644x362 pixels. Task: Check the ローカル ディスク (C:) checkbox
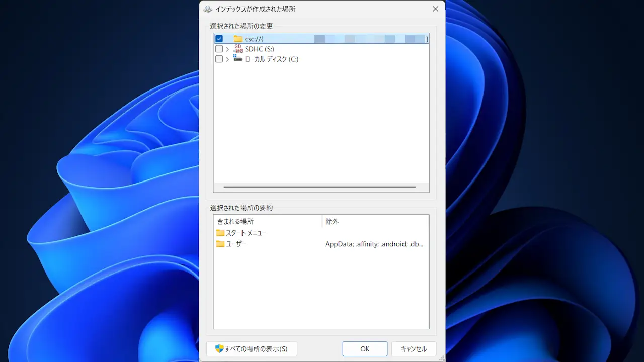click(x=219, y=59)
